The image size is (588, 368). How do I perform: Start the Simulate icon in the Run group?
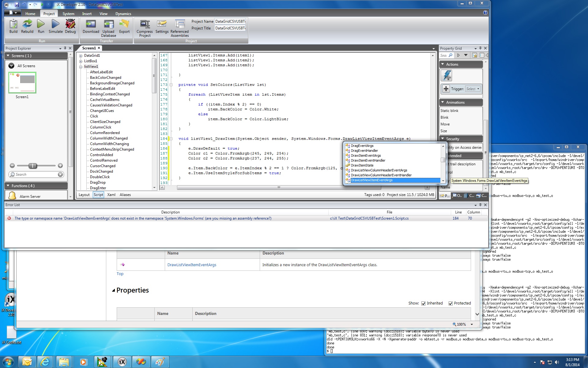pyautogui.click(x=55, y=24)
